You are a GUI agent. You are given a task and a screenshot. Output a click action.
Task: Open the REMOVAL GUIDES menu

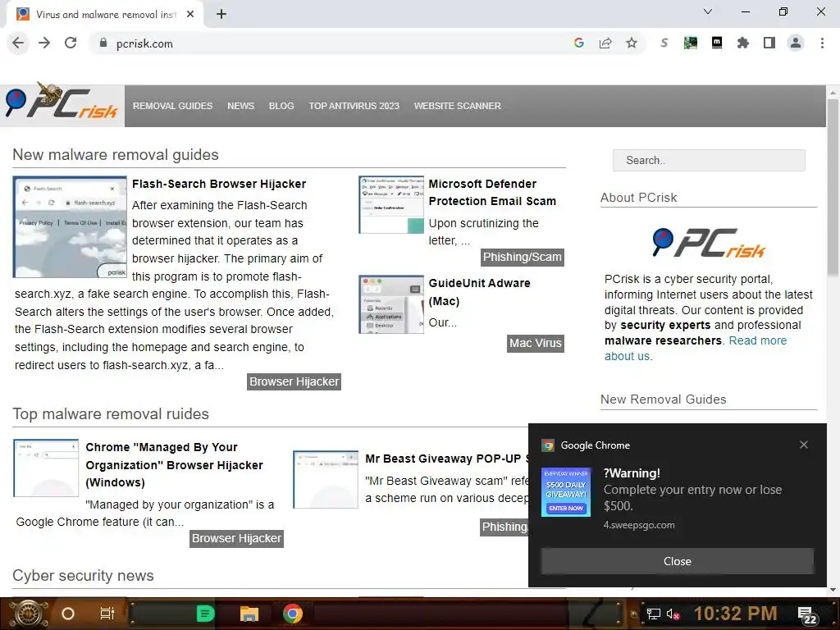[172, 106]
